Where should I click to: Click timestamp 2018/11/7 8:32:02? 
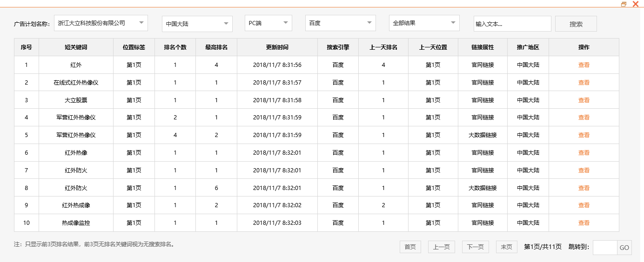[x=277, y=205]
